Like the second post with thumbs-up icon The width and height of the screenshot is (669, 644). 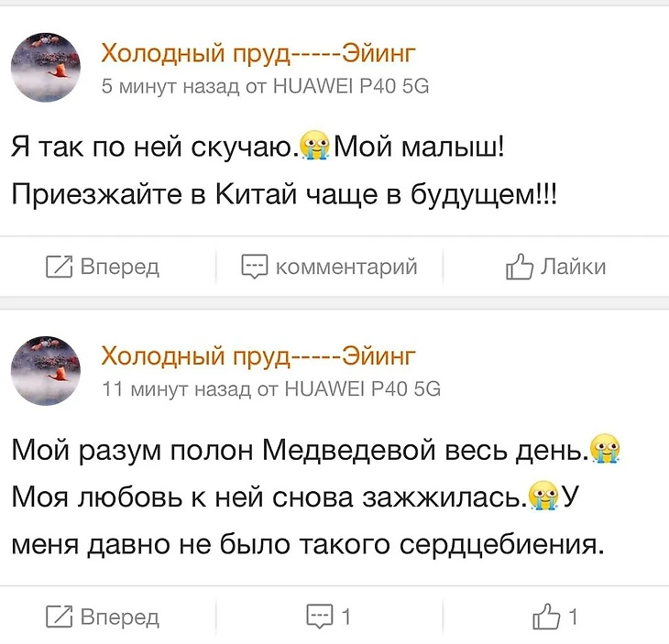546,617
